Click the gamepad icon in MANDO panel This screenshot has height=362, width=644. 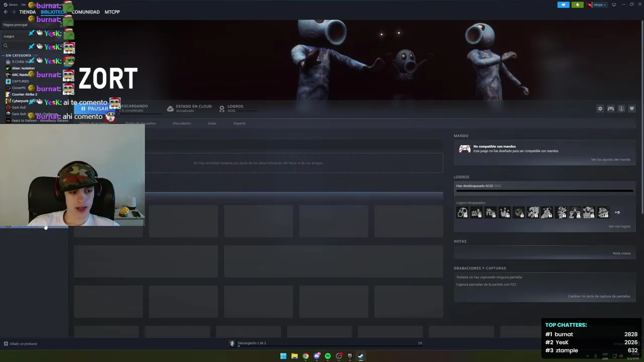pos(464,149)
